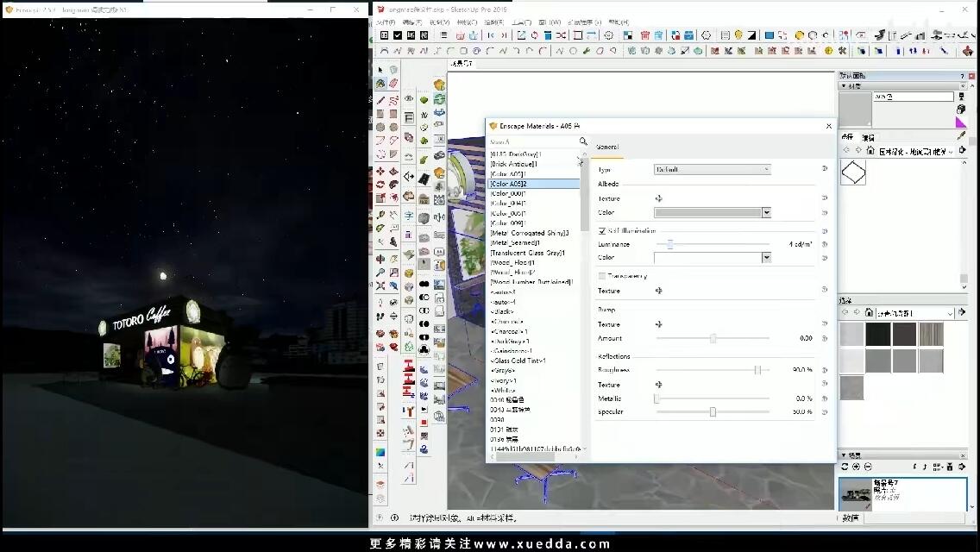Click the material search field

point(533,142)
